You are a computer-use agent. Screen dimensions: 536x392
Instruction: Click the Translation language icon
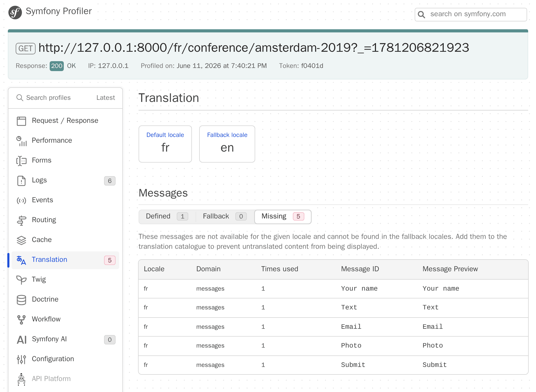21,260
